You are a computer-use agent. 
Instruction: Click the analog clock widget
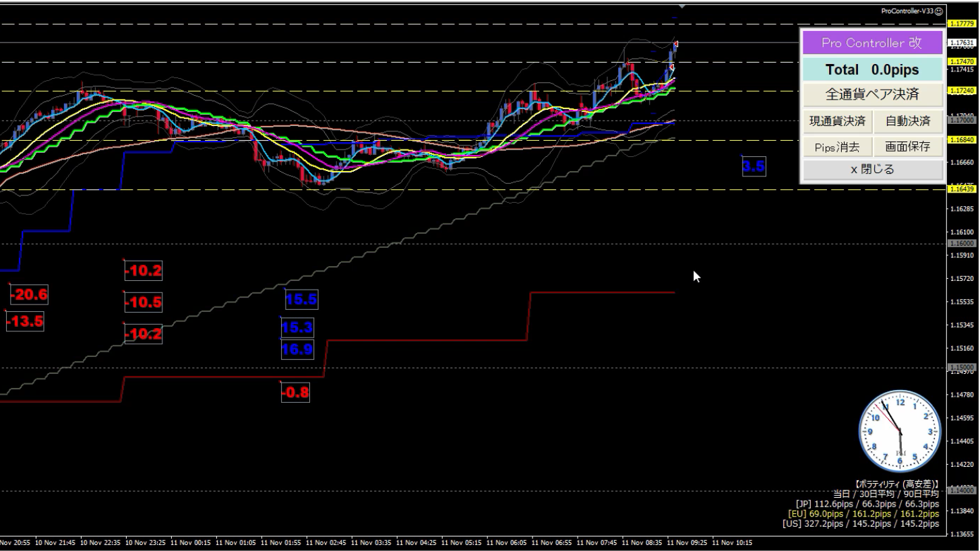click(899, 431)
